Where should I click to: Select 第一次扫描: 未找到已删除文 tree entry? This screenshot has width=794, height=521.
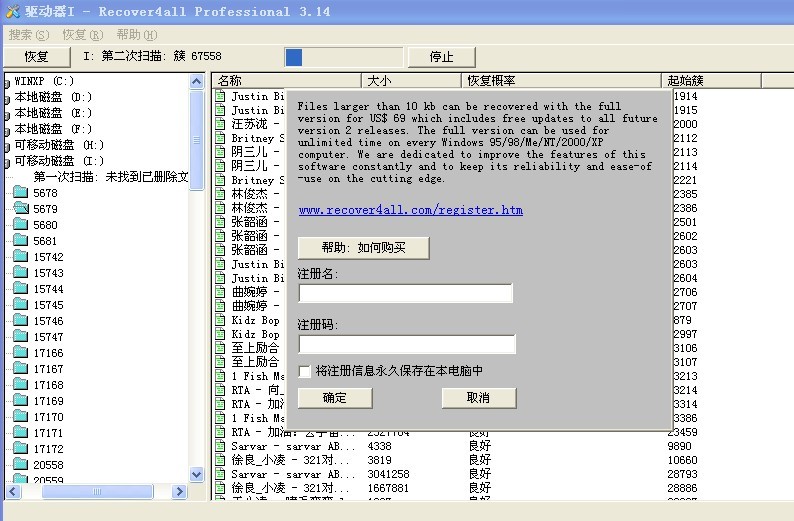coord(111,177)
